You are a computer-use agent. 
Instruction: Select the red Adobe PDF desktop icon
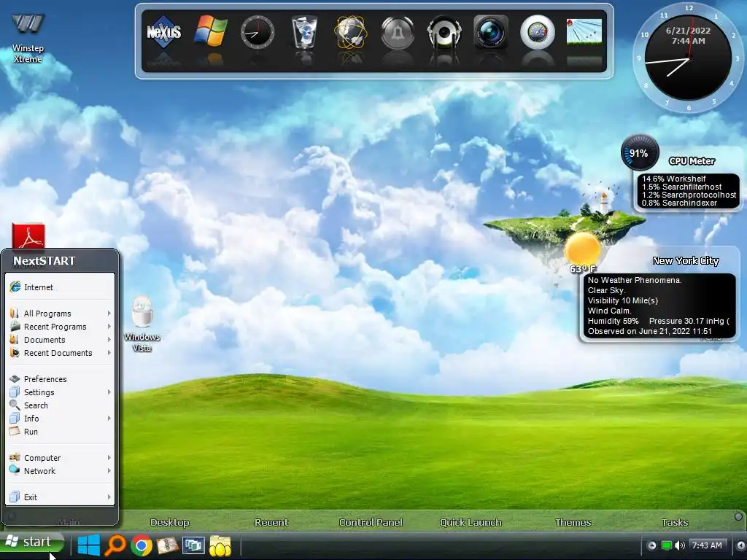28,236
